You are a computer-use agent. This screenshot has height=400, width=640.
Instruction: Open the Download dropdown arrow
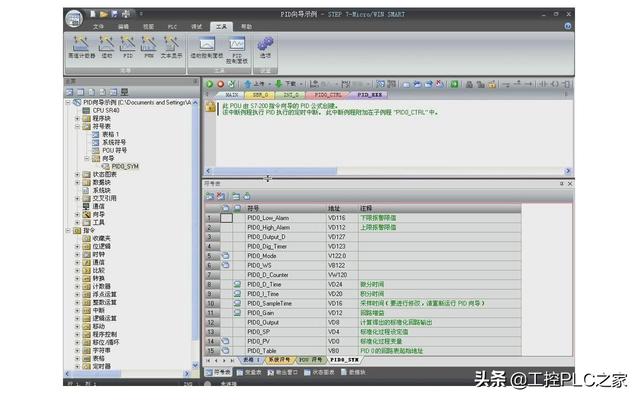pyautogui.click(x=301, y=84)
